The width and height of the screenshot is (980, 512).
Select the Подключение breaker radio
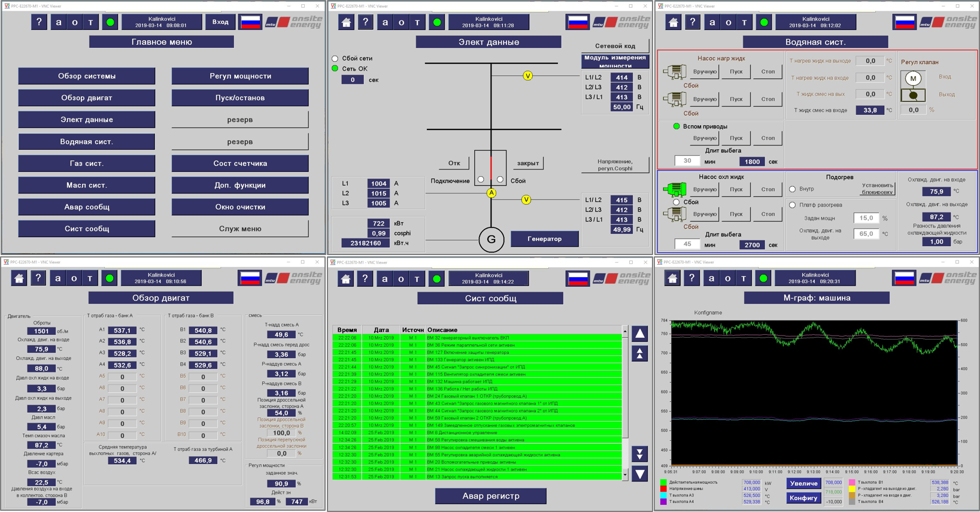tap(481, 180)
